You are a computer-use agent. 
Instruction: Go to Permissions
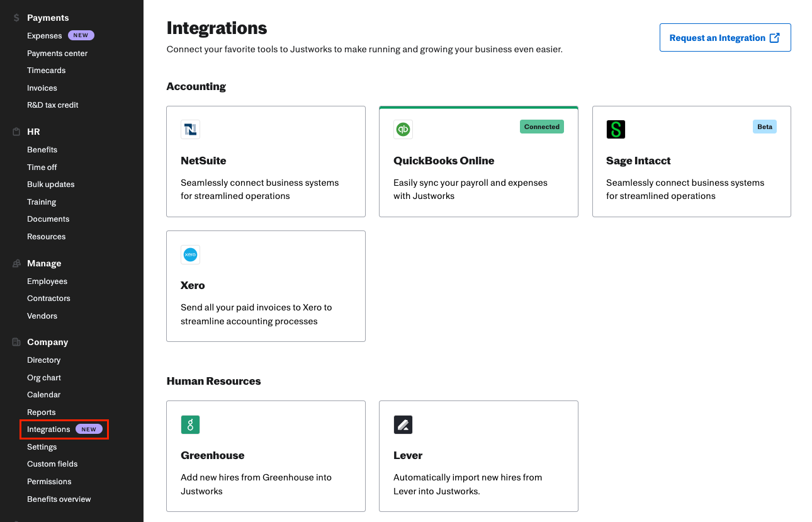[x=49, y=482]
